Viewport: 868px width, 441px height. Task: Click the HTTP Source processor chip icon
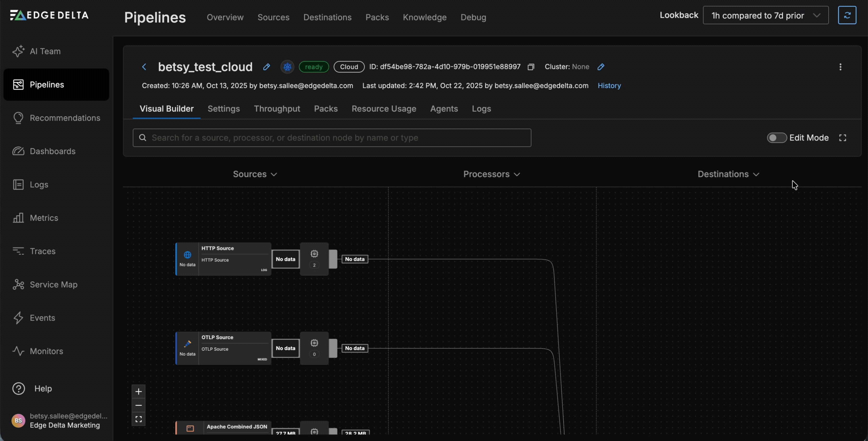point(314,254)
